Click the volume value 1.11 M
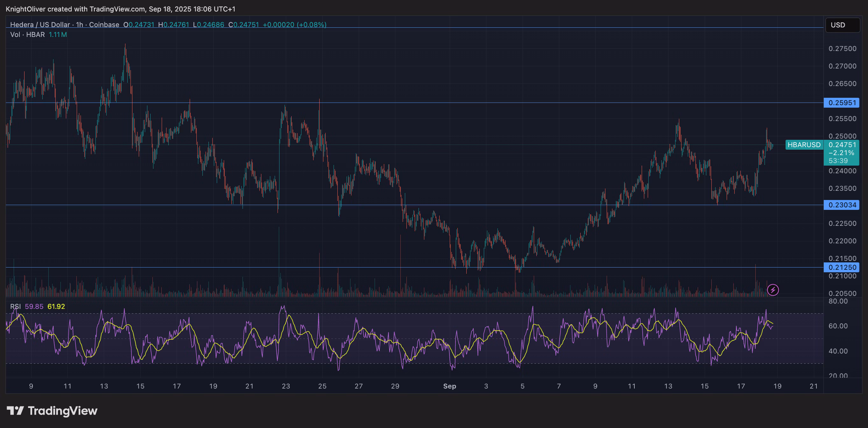Image resolution: width=868 pixels, height=428 pixels. (58, 35)
